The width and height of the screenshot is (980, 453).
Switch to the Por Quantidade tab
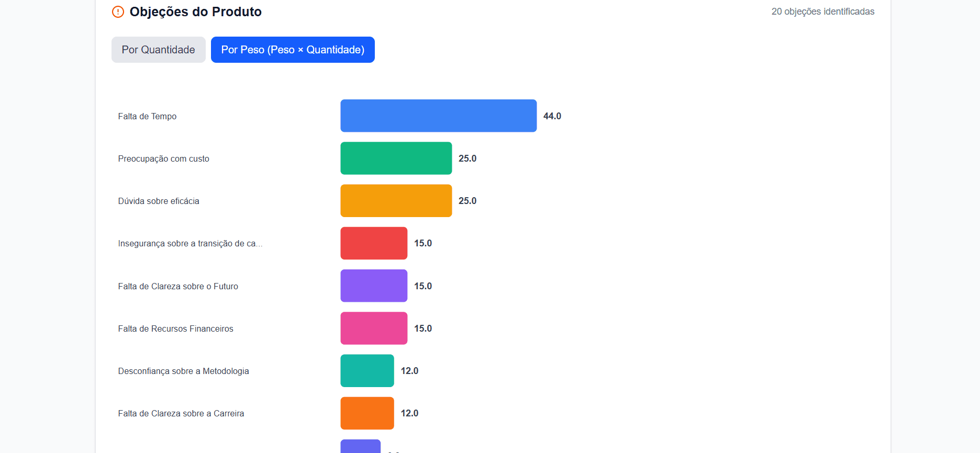click(x=158, y=50)
